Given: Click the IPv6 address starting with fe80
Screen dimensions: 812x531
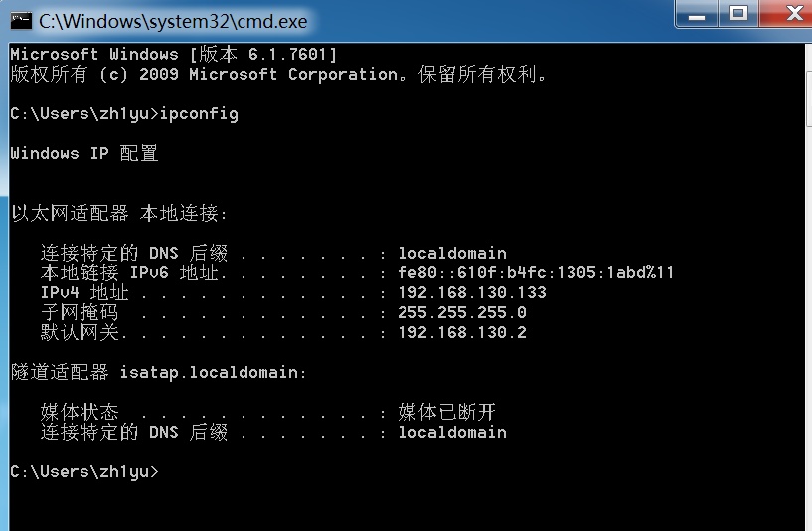Looking at the screenshot, I should 536,273.
